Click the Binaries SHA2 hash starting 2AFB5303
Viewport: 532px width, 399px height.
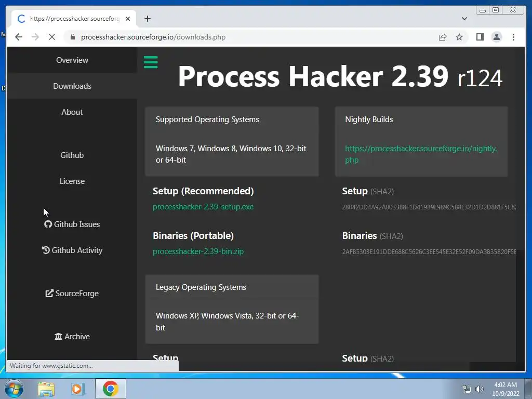429,252
